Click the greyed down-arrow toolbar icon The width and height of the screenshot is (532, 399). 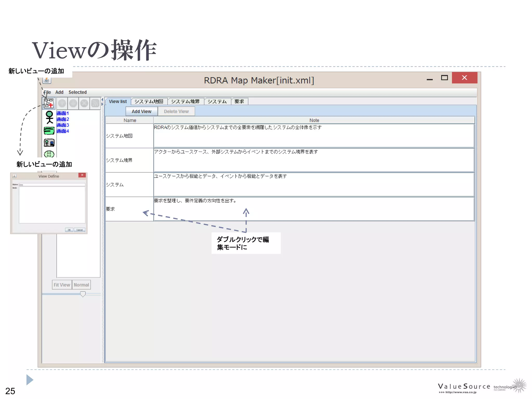point(73,103)
